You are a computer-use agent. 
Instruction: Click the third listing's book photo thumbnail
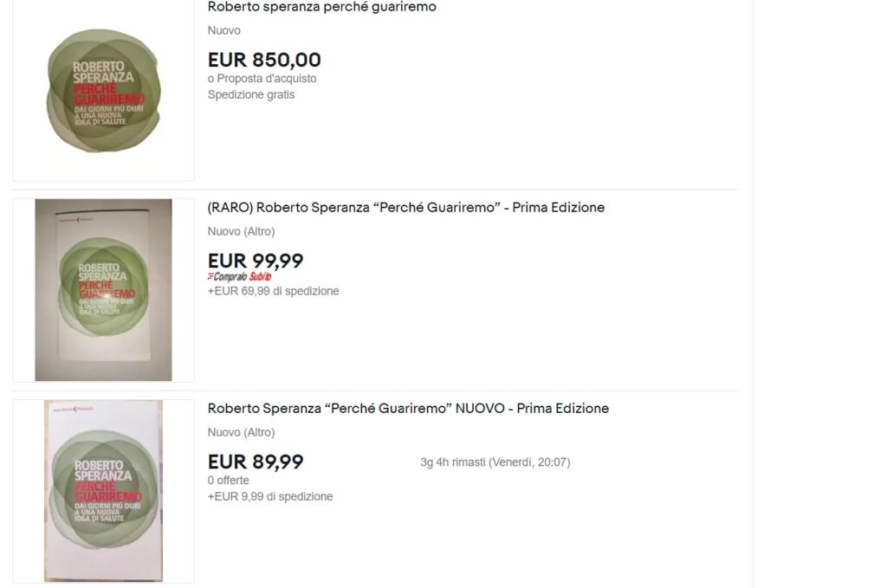point(103,491)
